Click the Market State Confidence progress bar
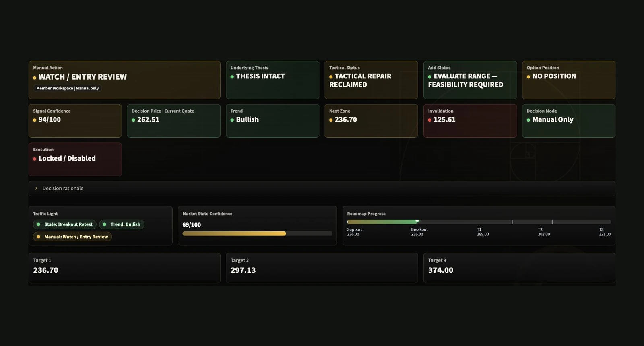 (258, 233)
